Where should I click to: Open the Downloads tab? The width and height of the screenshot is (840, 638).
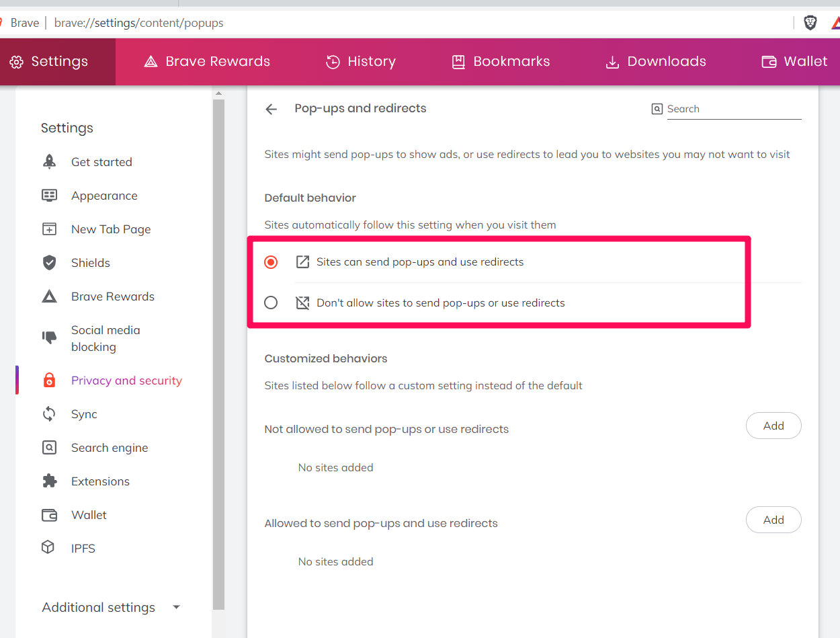(x=656, y=61)
